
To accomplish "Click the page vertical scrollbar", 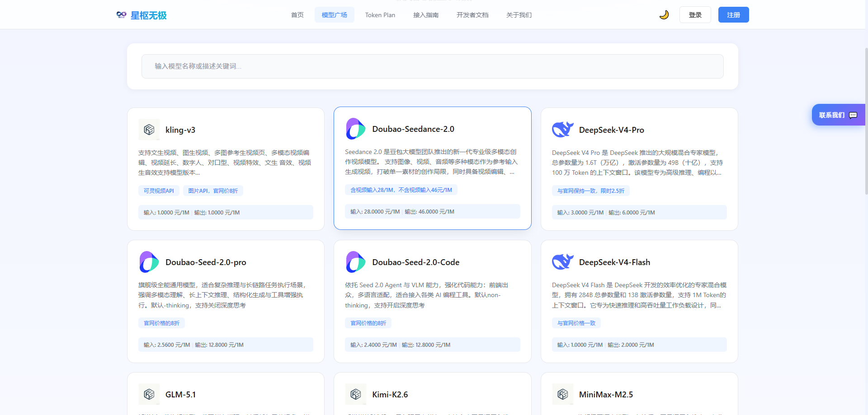I will point(866,121).
